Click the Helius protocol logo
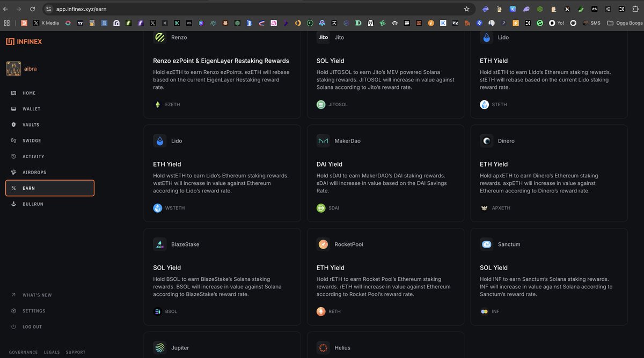This screenshot has width=644, height=358. tap(323, 348)
